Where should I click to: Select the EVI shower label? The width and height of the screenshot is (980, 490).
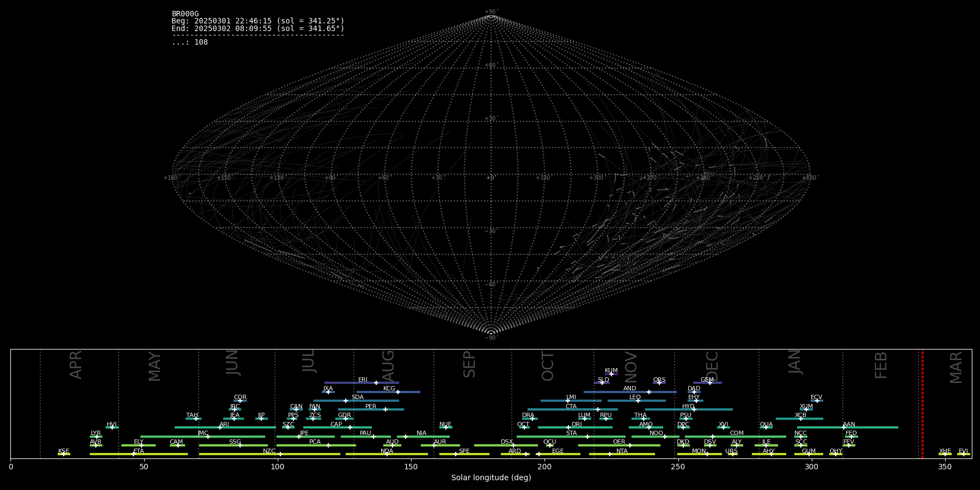[x=964, y=451]
